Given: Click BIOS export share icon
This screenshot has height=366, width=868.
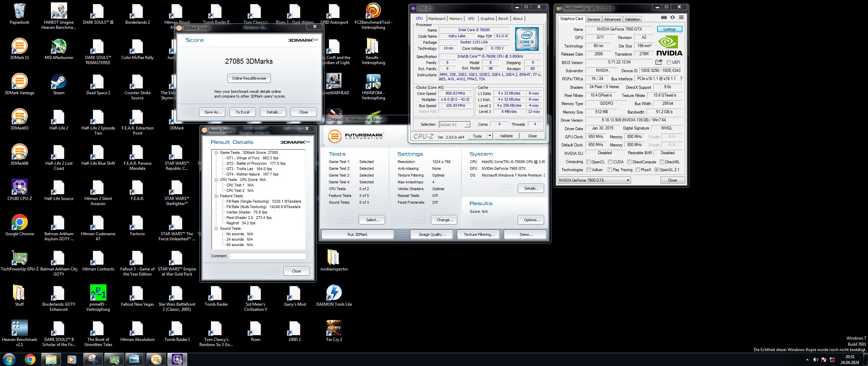Looking at the screenshot, I should point(659,62).
